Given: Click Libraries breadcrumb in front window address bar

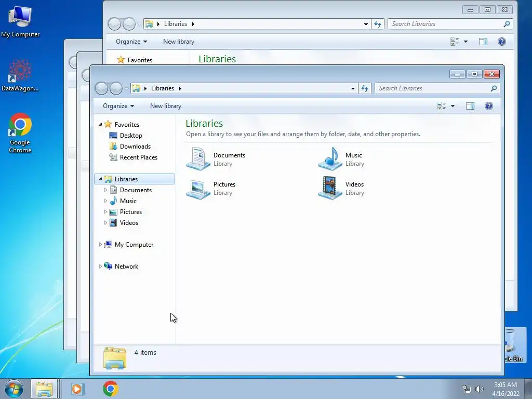Looking at the screenshot, I should [x=163, y=88].
